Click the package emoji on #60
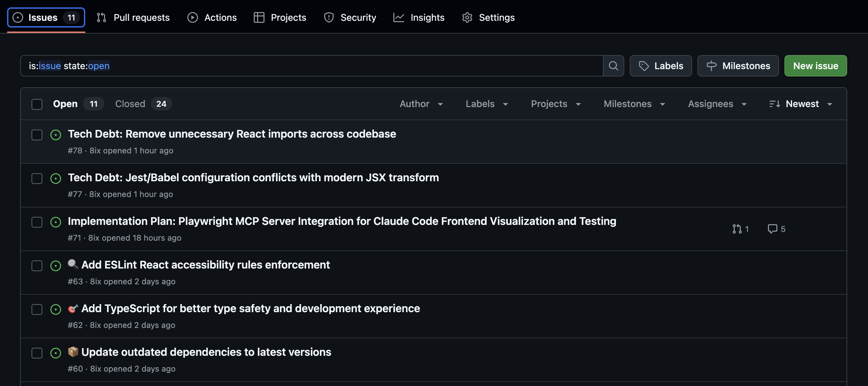Viewport: 868px width, 386px height. click(x=73, y=352)
